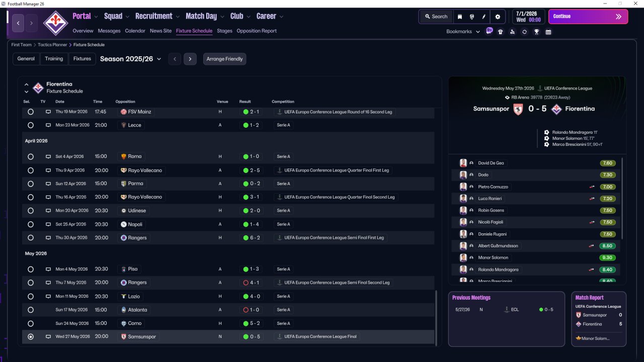Select the Napoli fixture radio button
Image resolution: width=644 pixels, height=362 pixels.
pos(31,224)
